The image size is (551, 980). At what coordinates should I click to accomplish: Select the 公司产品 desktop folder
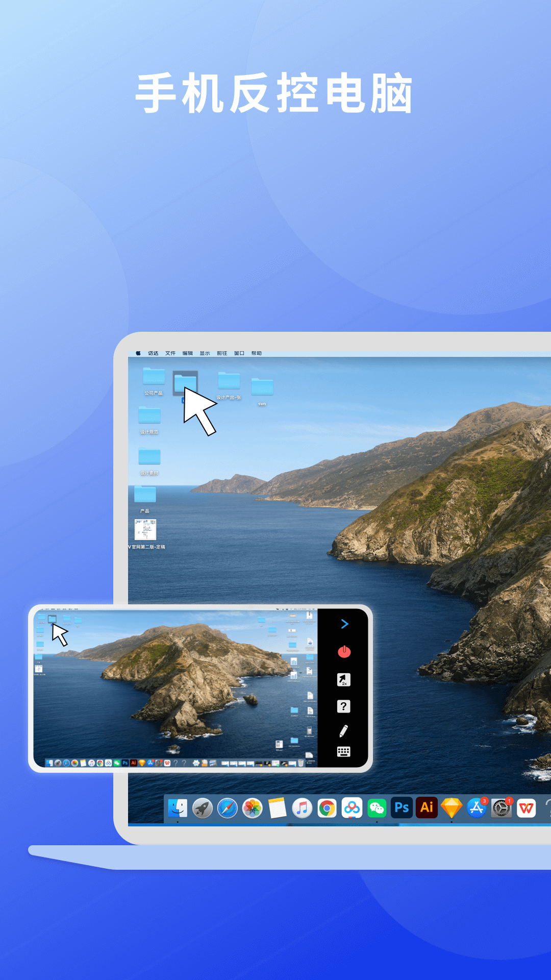pyautogui.click(x=154, y=378)
